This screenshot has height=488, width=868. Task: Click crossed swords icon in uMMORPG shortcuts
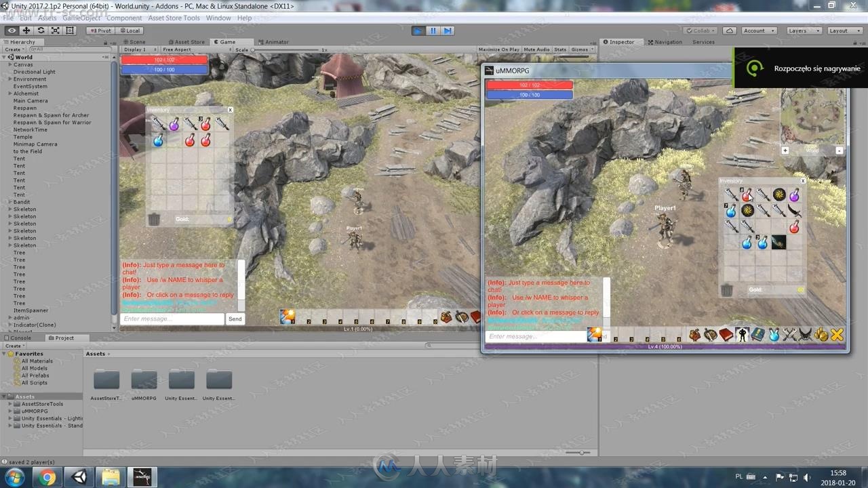coord(789,334)
